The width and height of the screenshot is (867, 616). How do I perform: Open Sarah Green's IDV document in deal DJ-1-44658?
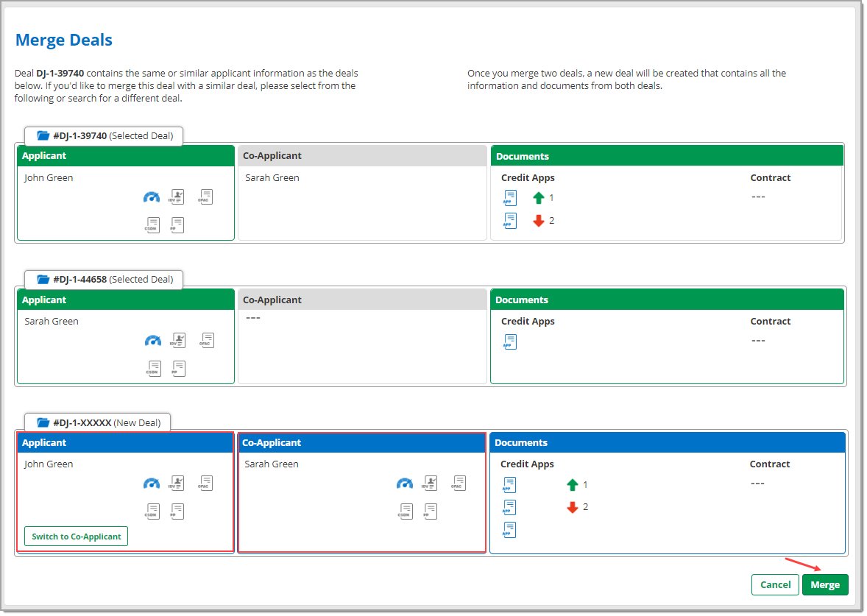(x=178, y=340)
